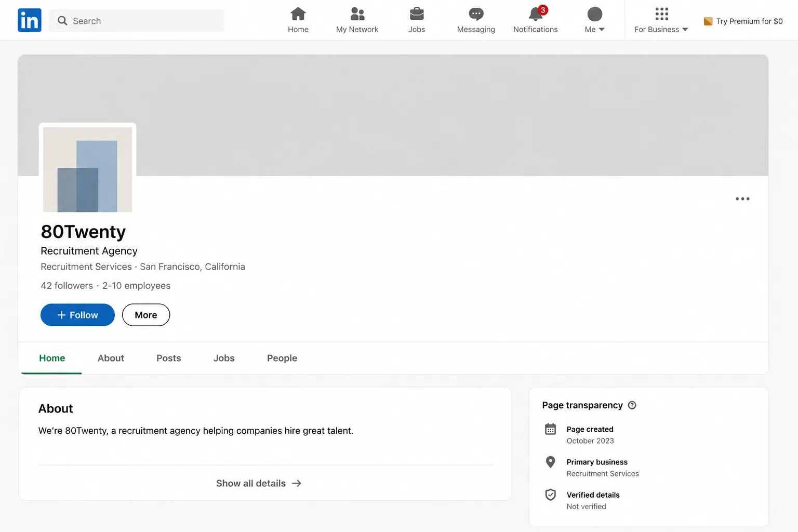The width and height of the screenshot is (798, 532).
Task: Click the search magnifier icon
Action: click(x=62, y=21)
